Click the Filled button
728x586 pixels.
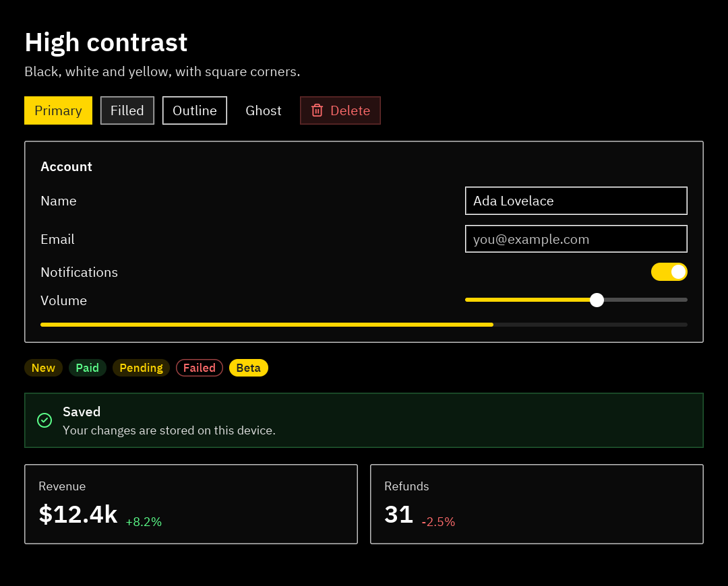(x=127, y=110)
